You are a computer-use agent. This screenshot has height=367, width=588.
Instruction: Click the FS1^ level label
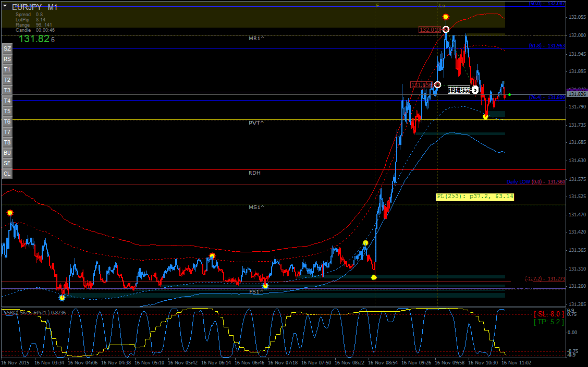256,291
